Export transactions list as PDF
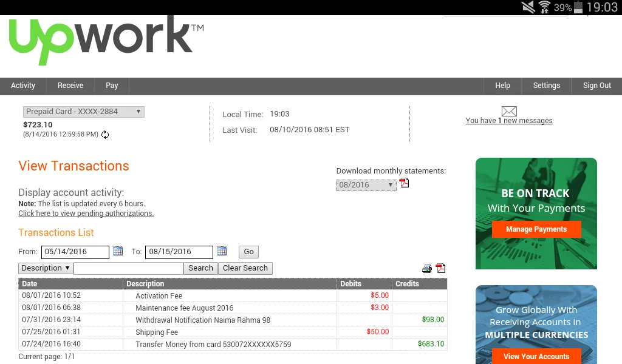 pos(440,269)
